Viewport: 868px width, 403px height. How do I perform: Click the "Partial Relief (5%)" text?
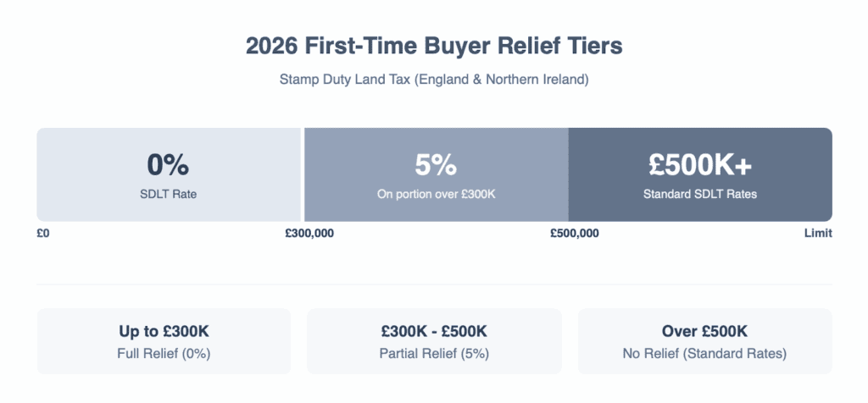(x=434, y=353)
